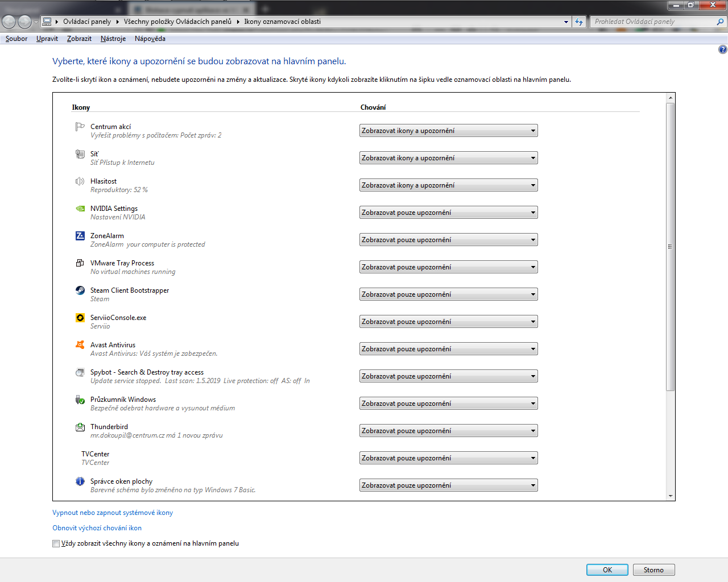Open Vypnout nebo zapnout systémové ikony link
The height and width of the screenshot is (582, 728).
tap(113, 513)
